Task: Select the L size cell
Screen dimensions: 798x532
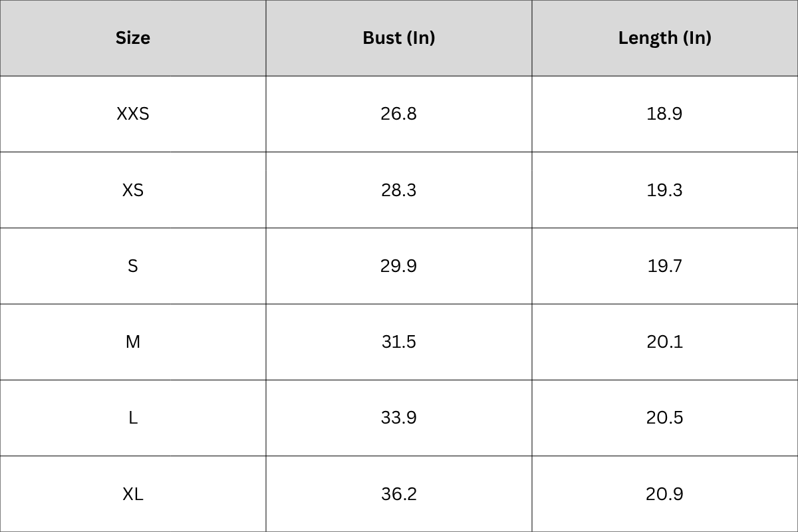Action: (133, 418)
